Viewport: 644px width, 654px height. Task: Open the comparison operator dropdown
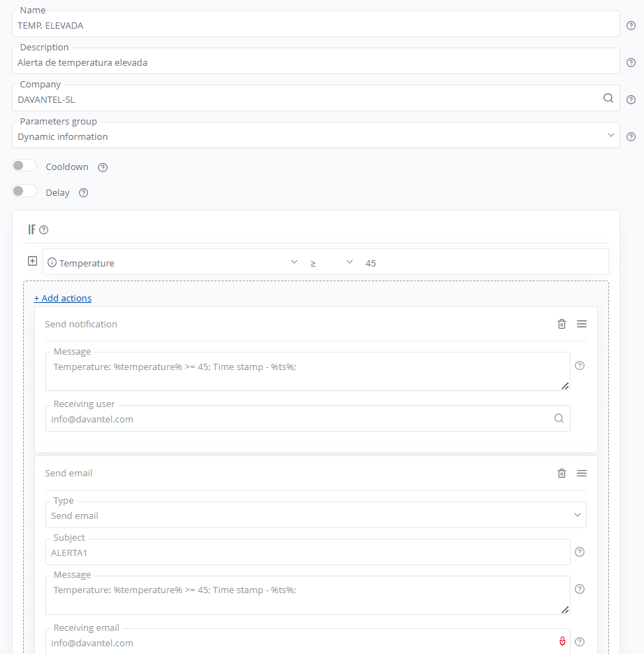click(x=331, y=262)
